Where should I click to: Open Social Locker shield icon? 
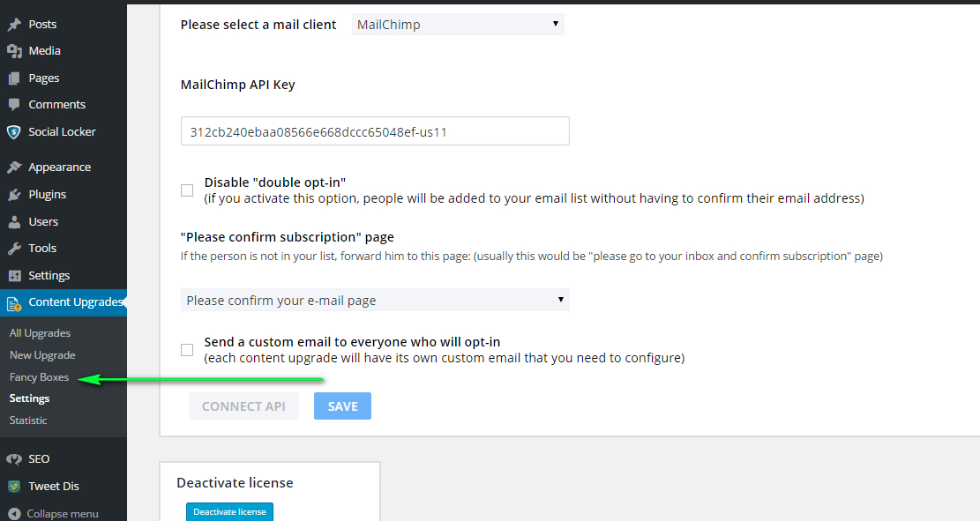pos(14,132)
